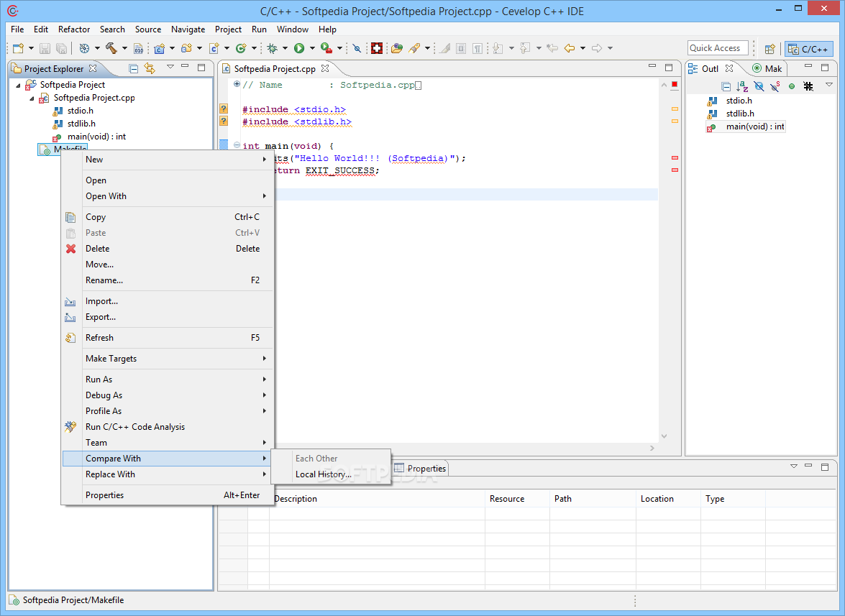Click the red cross toolbar icon
Viewport: 845px width, 616px height.
[x=377, y=48]
